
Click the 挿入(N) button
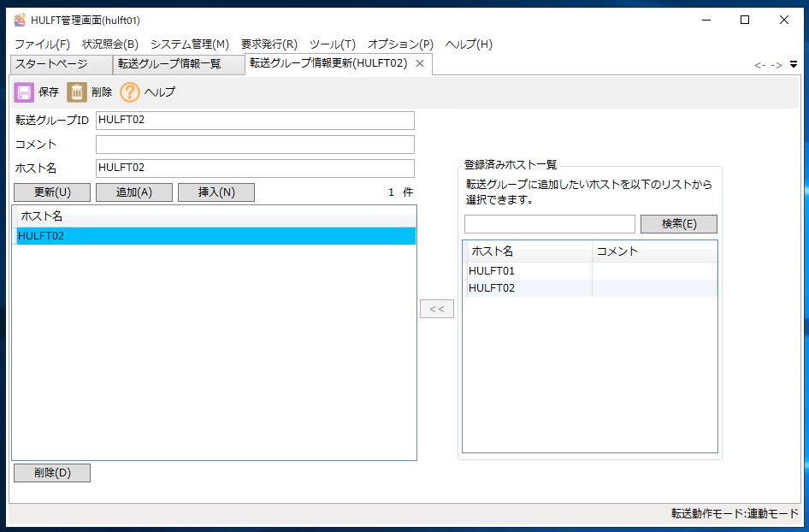coord(216,192)
